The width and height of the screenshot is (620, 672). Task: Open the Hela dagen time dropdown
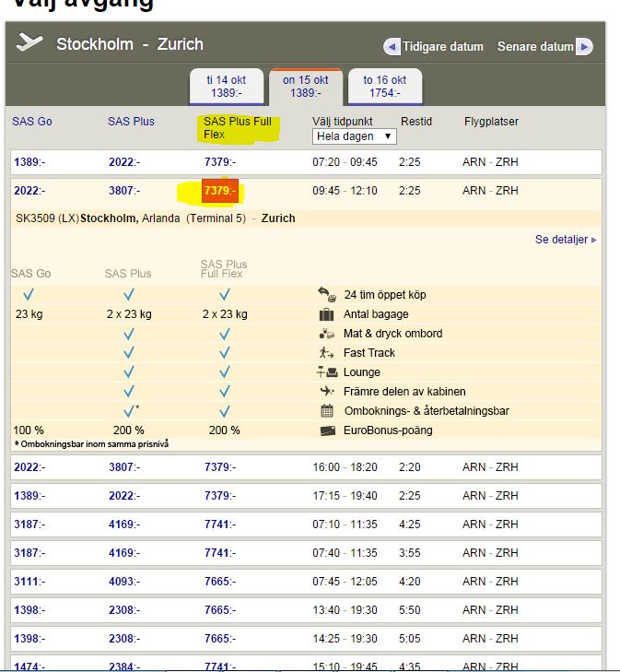(354, 136)
